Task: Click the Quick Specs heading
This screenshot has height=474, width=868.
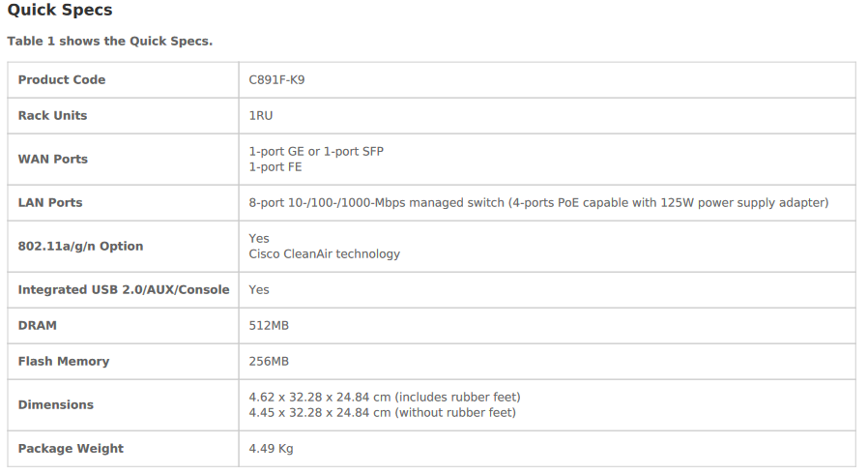Action: coord(60,11)
